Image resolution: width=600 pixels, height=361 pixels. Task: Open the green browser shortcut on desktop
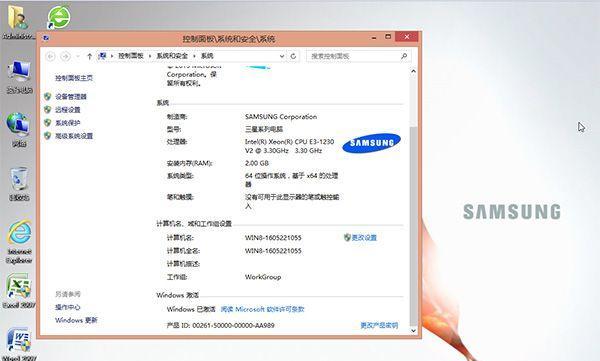pyautogui.click(x=59, y=17)
